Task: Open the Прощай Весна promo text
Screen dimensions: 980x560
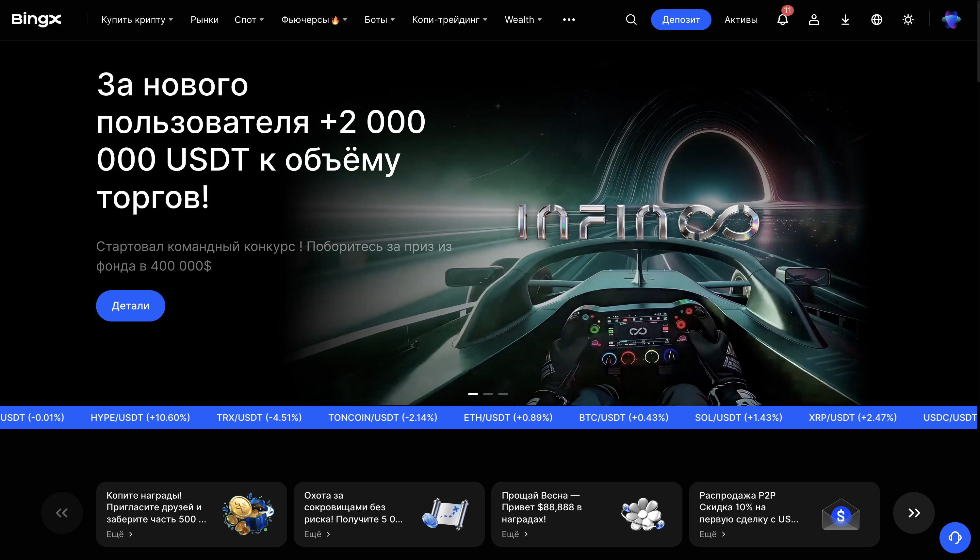Action: [542, 507]
